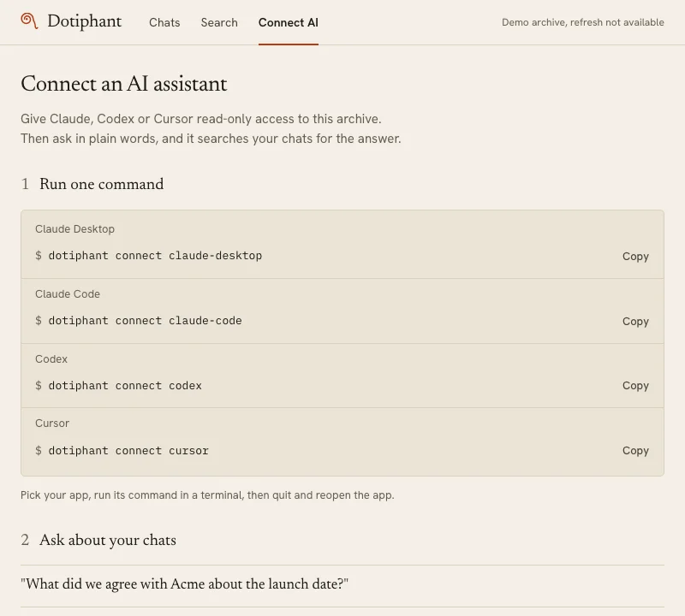
Task: Click the 'Cursor' label
Action: pos(52,423)
